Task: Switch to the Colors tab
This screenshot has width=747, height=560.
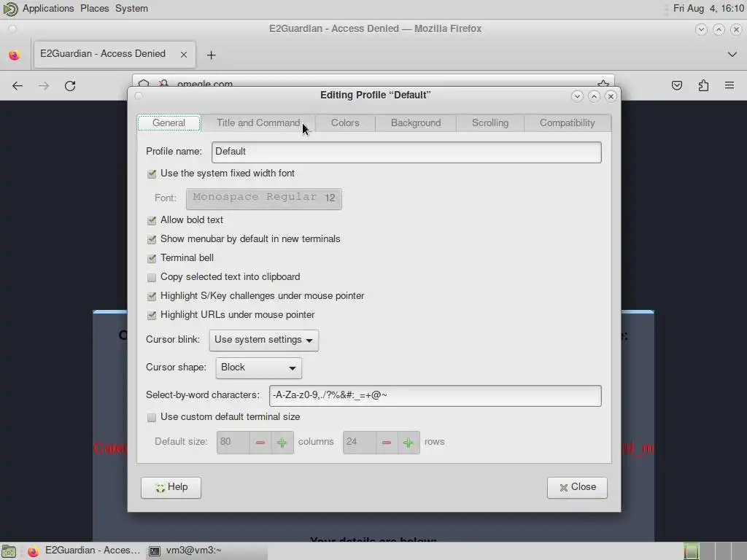Action: coord(345,122)
